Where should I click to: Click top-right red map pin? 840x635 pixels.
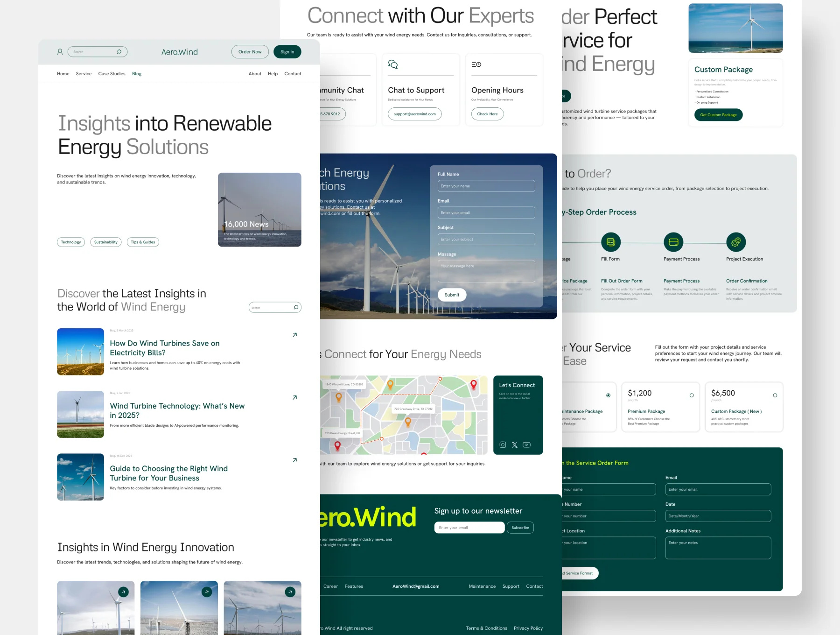pos(473,384)
